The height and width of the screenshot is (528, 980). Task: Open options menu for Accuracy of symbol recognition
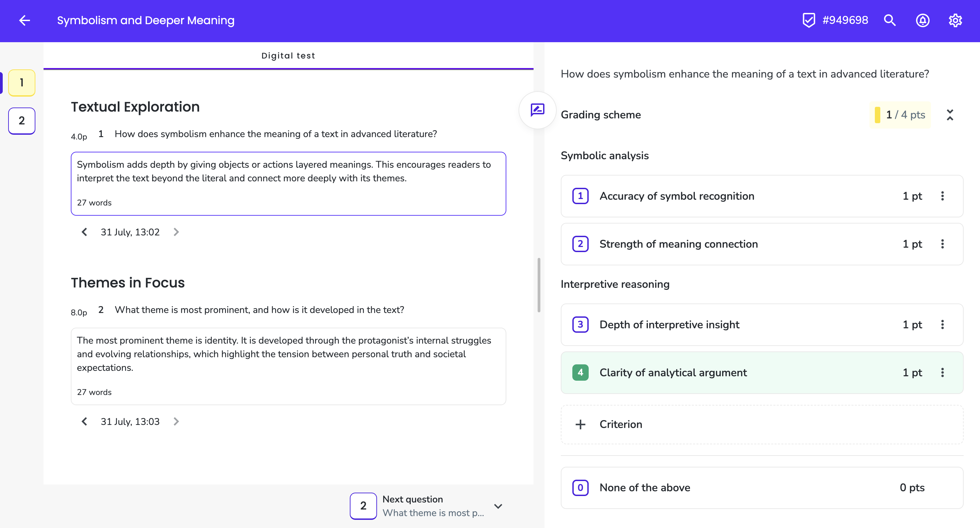(942, 196)
